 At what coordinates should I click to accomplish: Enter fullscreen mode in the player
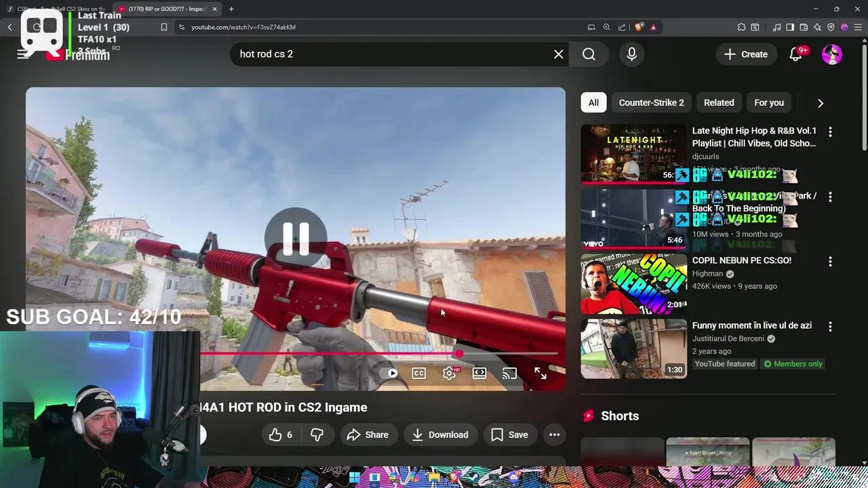point(540,373)
